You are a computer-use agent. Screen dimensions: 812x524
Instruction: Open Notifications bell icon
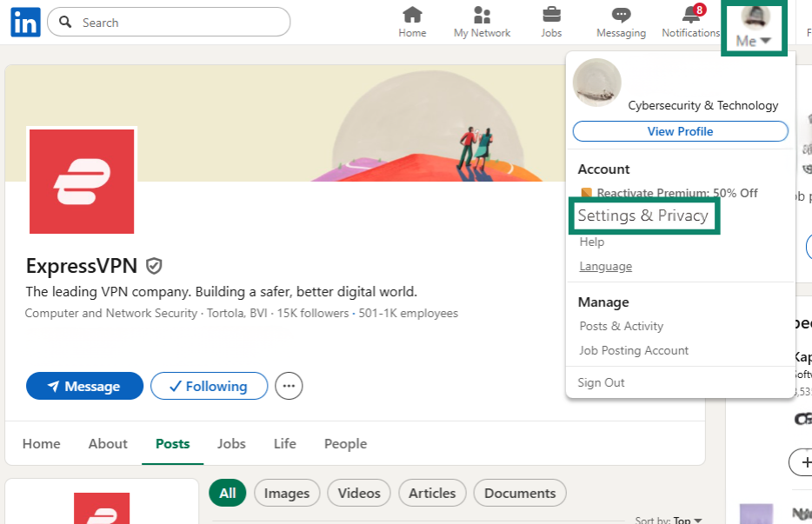pyautogui.click(x=691, y=16)
